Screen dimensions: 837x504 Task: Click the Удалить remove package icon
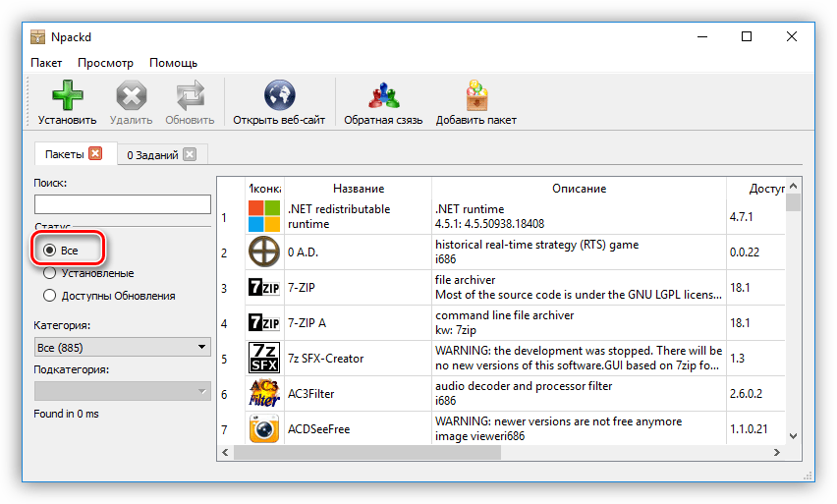point(131,96)
